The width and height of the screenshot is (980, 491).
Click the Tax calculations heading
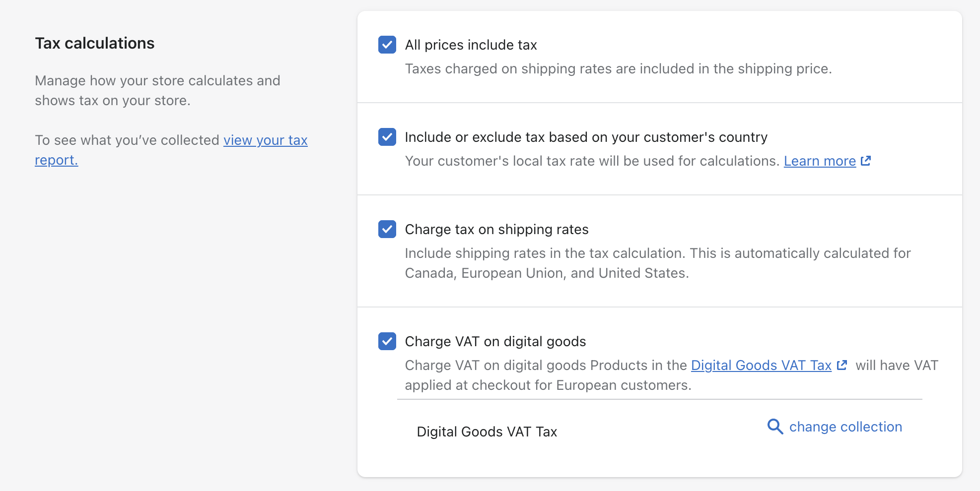95,44
